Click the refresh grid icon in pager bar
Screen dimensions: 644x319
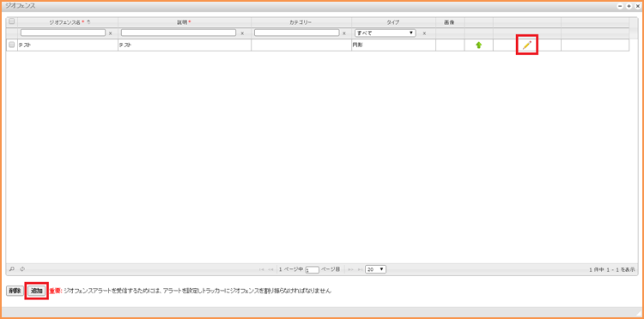tap(22, 269)
